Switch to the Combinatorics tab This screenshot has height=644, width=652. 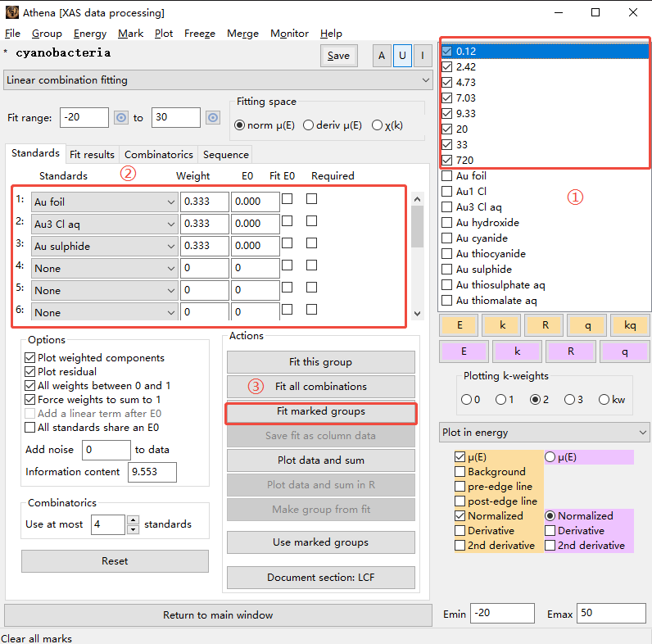point(159,155)
